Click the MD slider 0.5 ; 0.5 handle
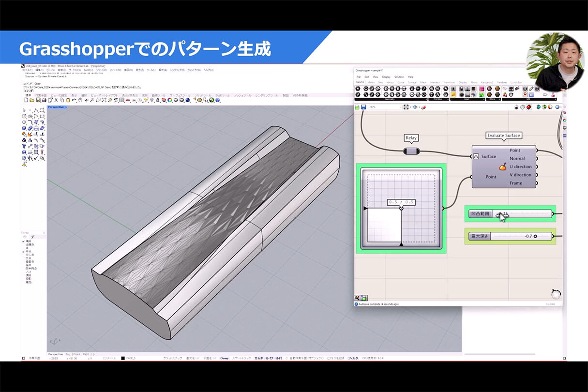This screenshot has height=392, width=588. point(401,208)
